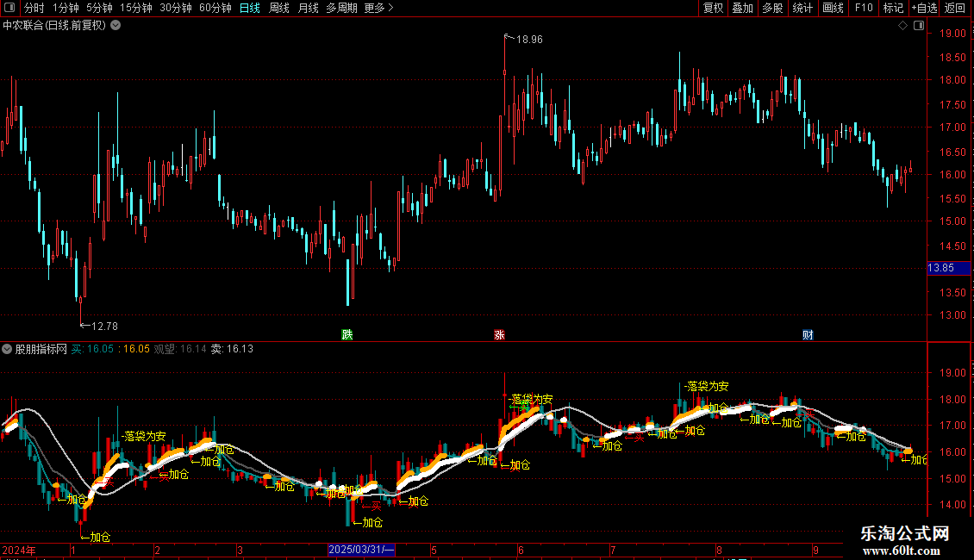The image size is (974, 560).
Task: Select the 5分钟 period tab
Action: tap(99, 8)
